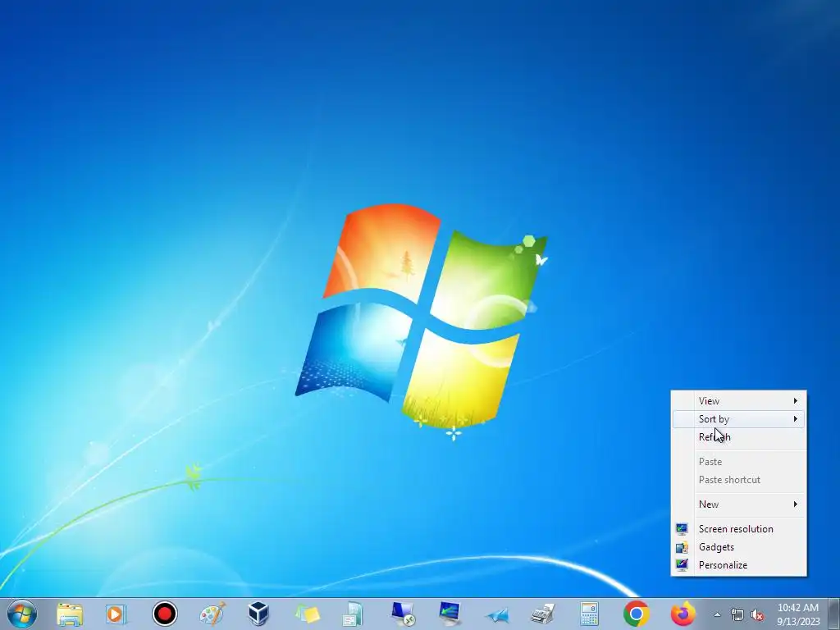Open the document notepad taskbar icon
The width and height of the screenshot is (840, 630).
(353, 614)
